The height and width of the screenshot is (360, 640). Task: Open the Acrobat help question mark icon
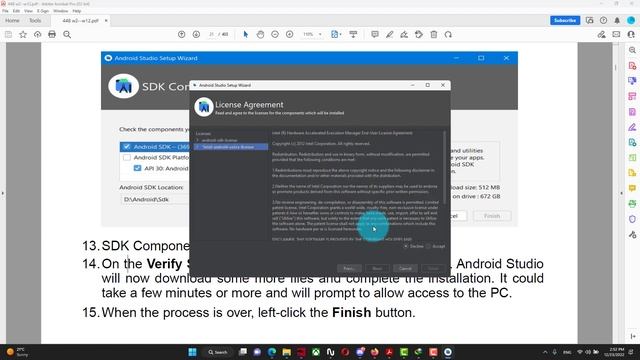(x=603, y=20)
